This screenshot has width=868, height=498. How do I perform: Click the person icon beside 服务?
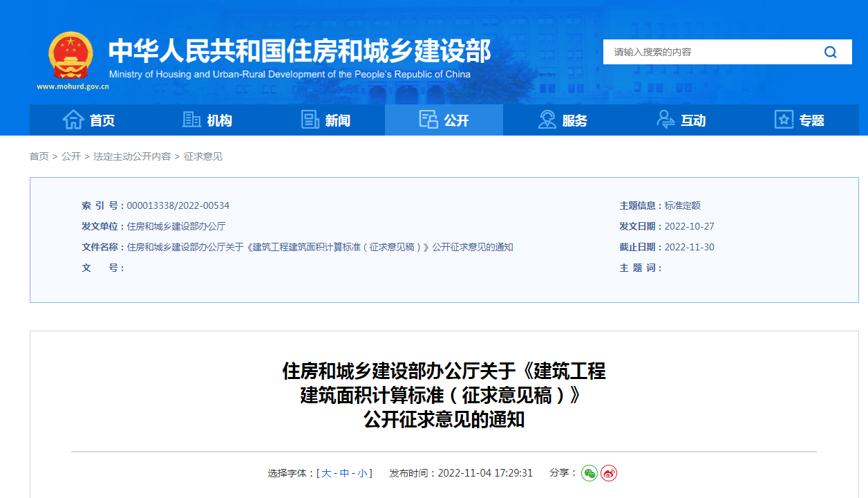point(547,120)
